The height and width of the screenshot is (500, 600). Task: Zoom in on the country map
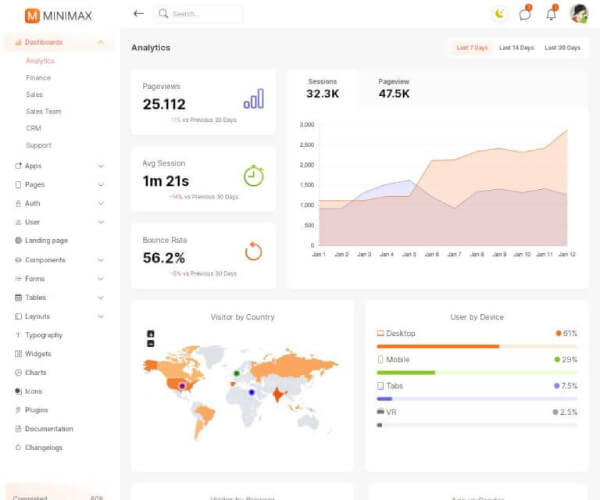click(x=151, y=334)
